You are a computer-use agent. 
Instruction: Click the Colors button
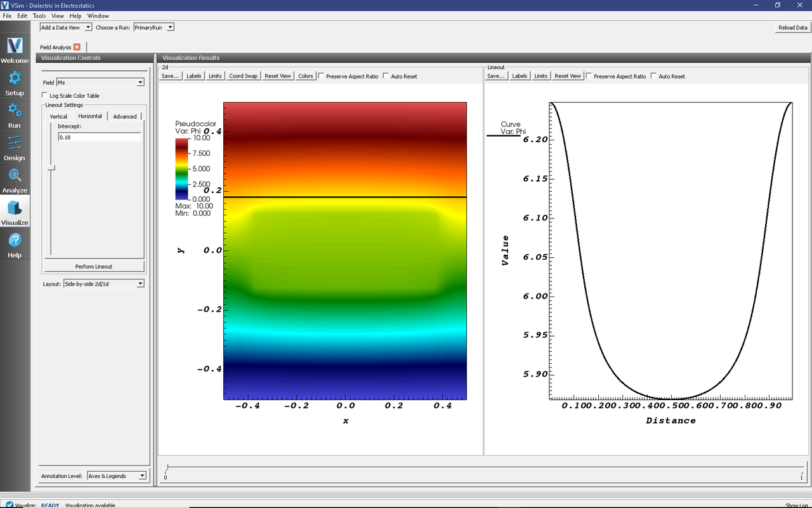click(306, 76)
